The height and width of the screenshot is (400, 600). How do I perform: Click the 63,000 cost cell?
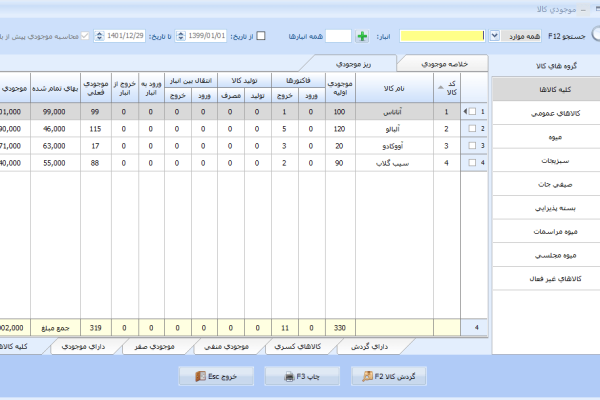tap(55, 146)
